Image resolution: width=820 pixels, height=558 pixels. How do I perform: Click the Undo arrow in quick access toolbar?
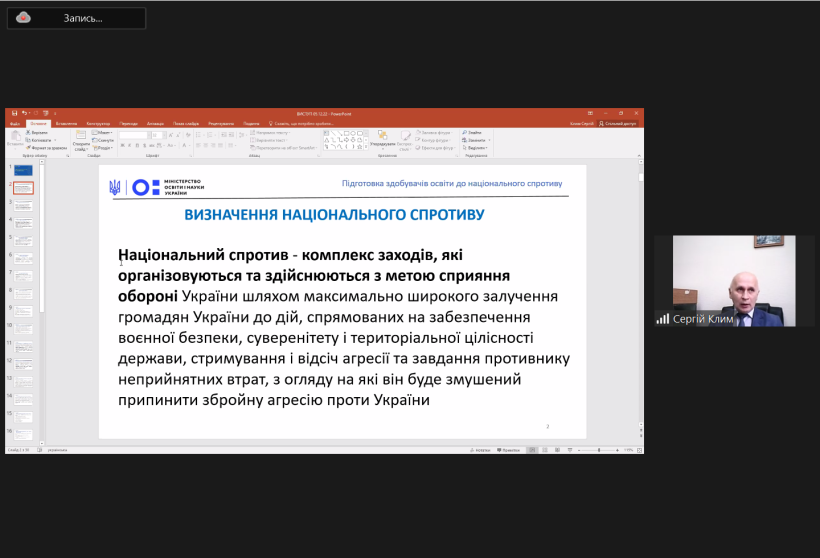coord(24,113)
